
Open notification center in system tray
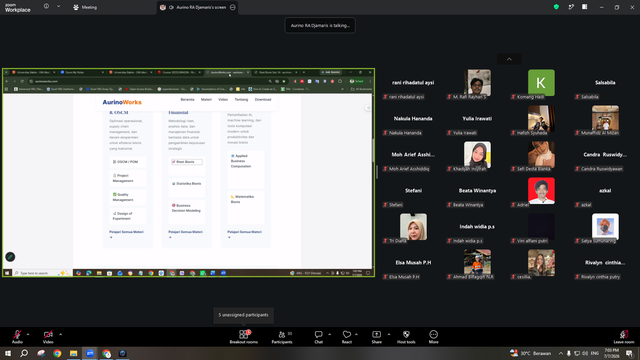pyautogui.click(x=630, y=353)
